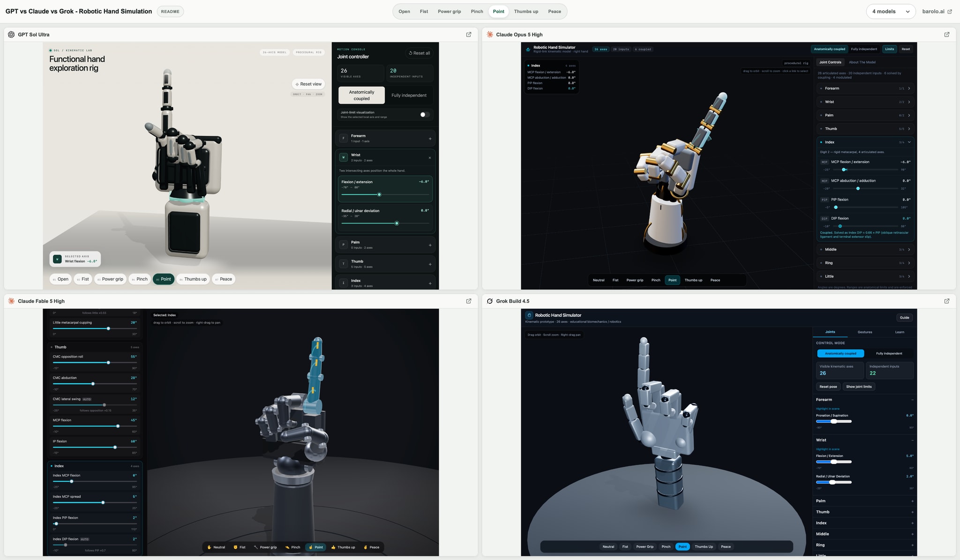Collapse the Index section in Claude Opus panel
Screen dimensions: 960x560
pyautogui.click(x=865, y=142)
